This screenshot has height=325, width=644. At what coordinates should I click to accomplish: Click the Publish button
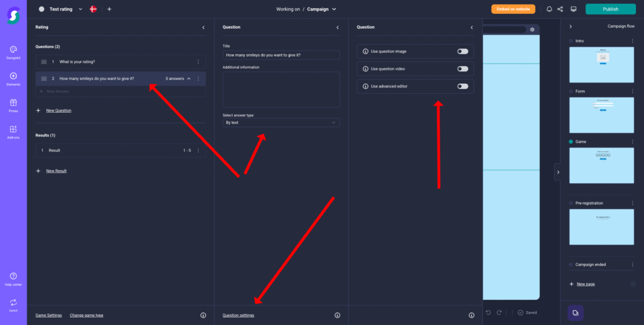coord(610,9)
